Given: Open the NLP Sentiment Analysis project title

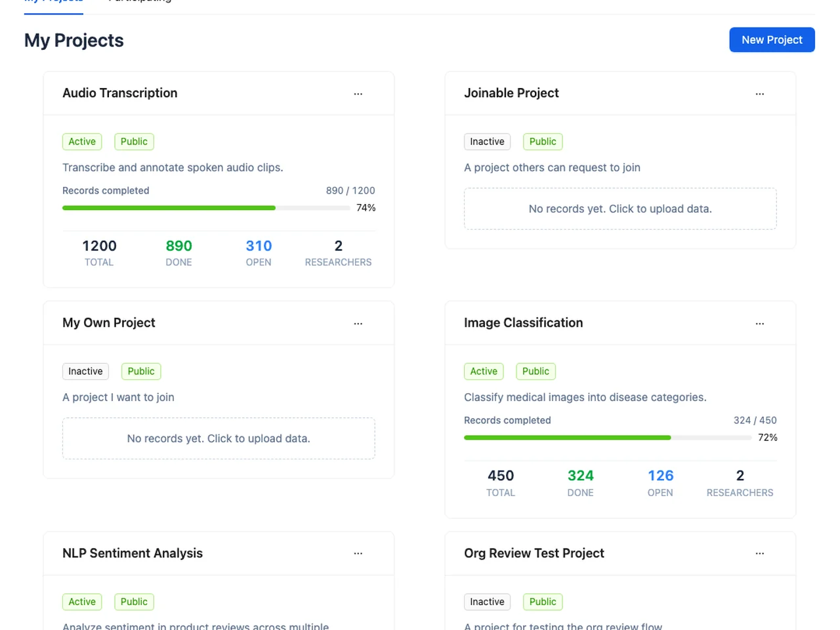Looking at the screenshot, I should click(133, 553).
